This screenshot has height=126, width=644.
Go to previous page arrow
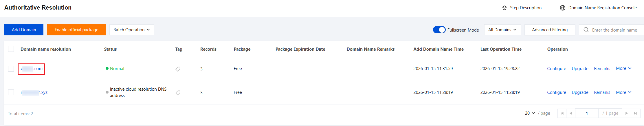tap(571, 113)
